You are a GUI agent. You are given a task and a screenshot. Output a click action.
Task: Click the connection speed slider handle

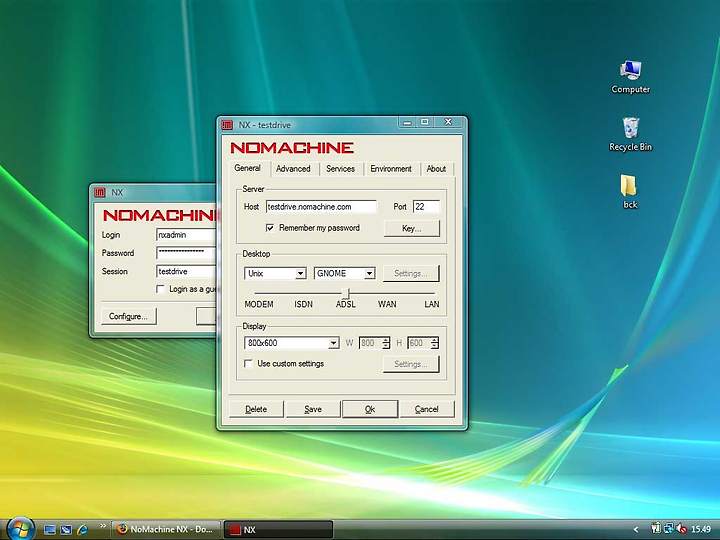pyautogui.click(x=347, y=293)
